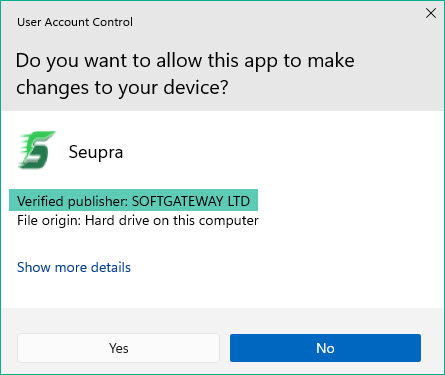Click the SOFTGATEWAY LTD publisher name
This screenshot has height=375, width=445.
click(x=191, y=201)
